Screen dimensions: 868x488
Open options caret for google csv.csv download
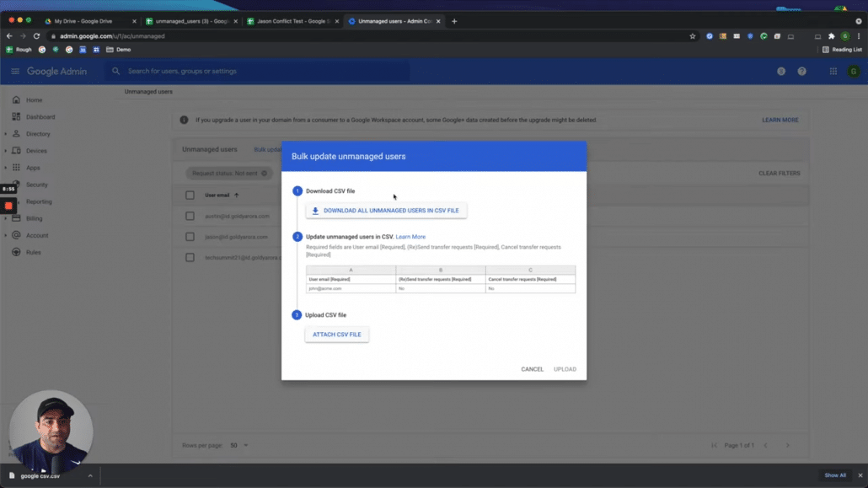tap(90, 476)
